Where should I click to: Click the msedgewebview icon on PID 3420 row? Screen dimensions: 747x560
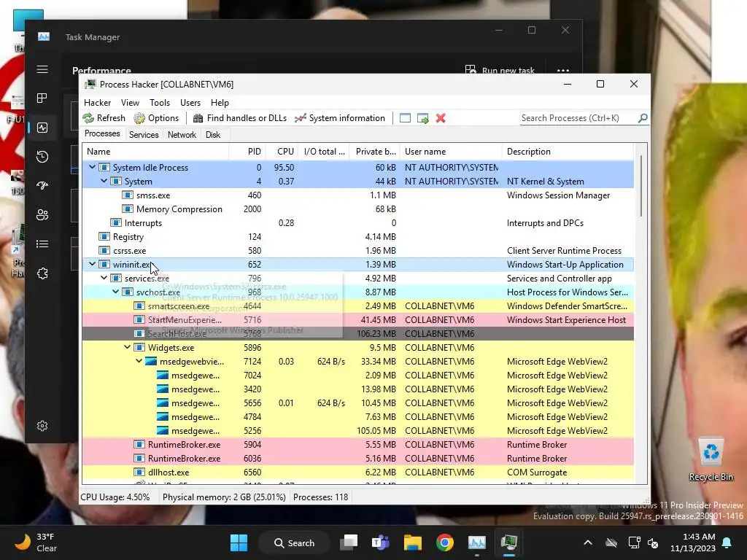[x=163, y=389]
